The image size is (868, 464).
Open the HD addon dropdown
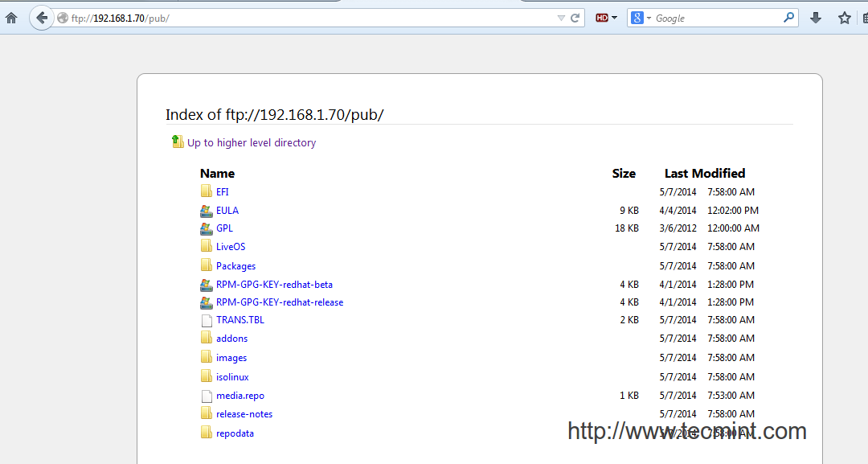coord(606,18)
